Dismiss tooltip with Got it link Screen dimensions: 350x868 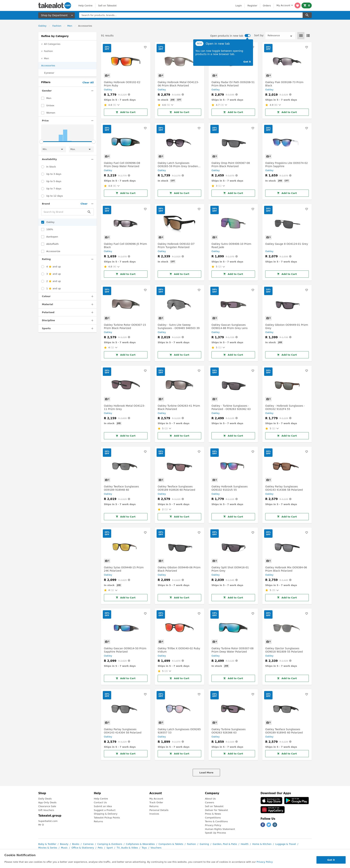click(247, 62)
